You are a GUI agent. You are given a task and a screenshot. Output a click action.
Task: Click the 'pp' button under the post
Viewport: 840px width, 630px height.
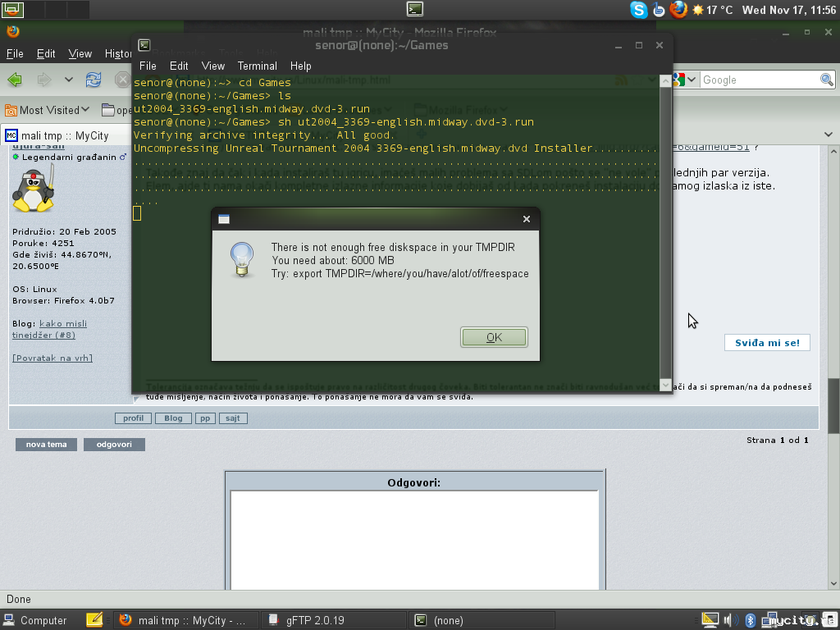205,418
